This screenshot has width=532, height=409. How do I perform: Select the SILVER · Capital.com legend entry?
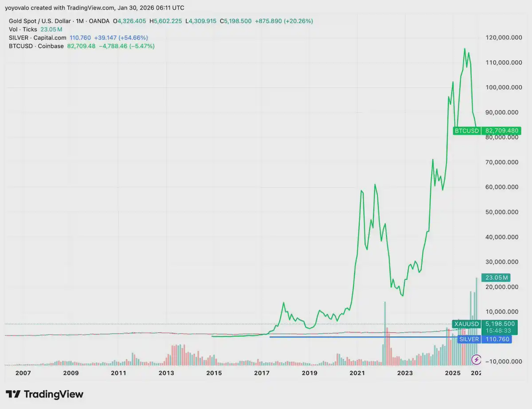coord(37,38)
